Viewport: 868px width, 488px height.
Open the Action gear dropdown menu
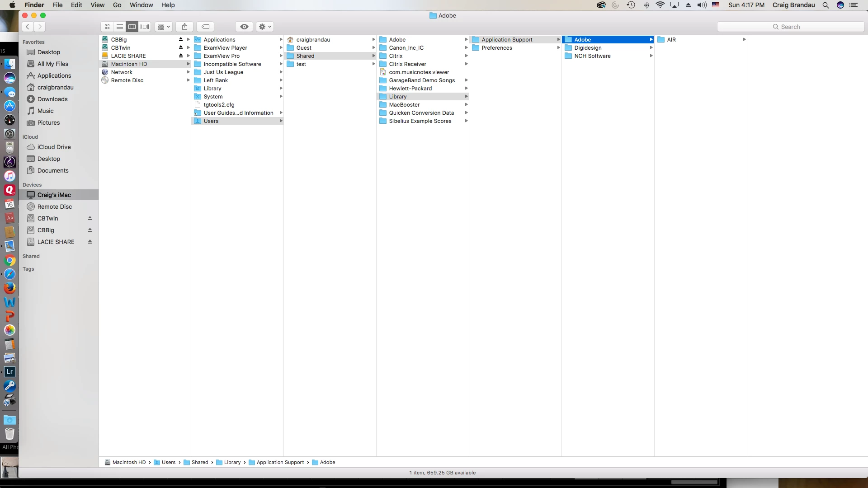(x=265, y=27)
